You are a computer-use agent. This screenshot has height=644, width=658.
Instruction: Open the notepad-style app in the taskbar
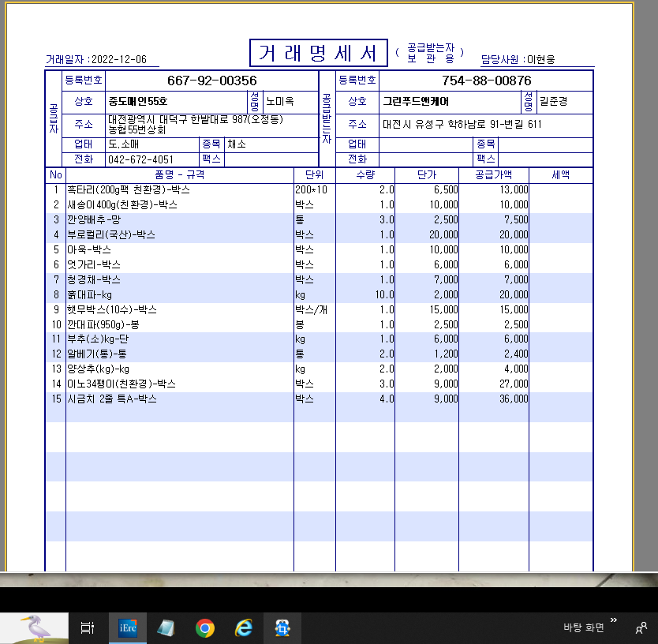point(166,628)
